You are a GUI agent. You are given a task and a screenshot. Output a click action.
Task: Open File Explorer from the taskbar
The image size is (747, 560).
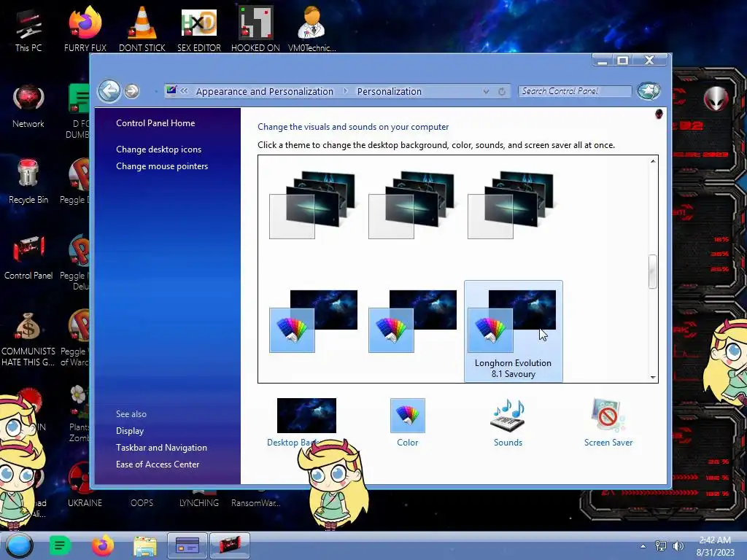tap(145, 545)
